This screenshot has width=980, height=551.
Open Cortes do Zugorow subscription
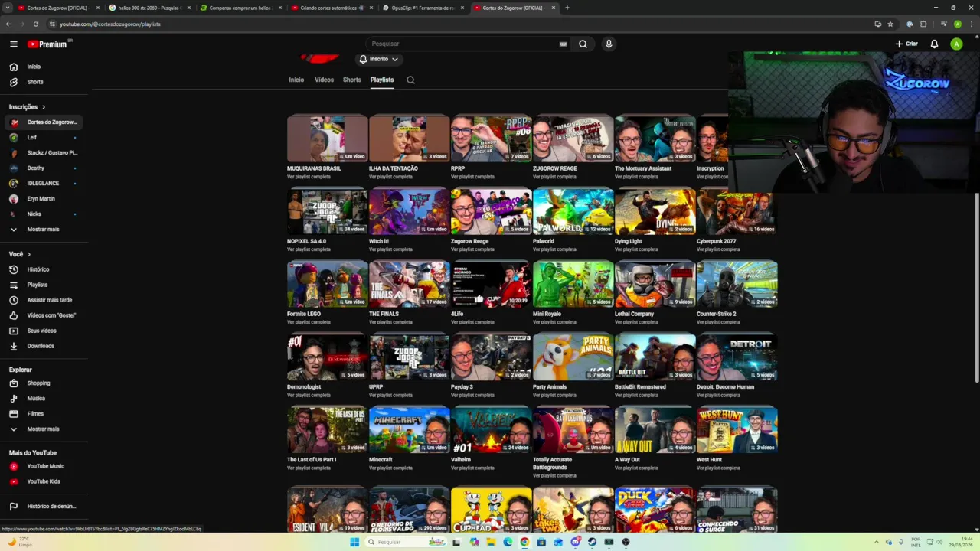point(44,122)
